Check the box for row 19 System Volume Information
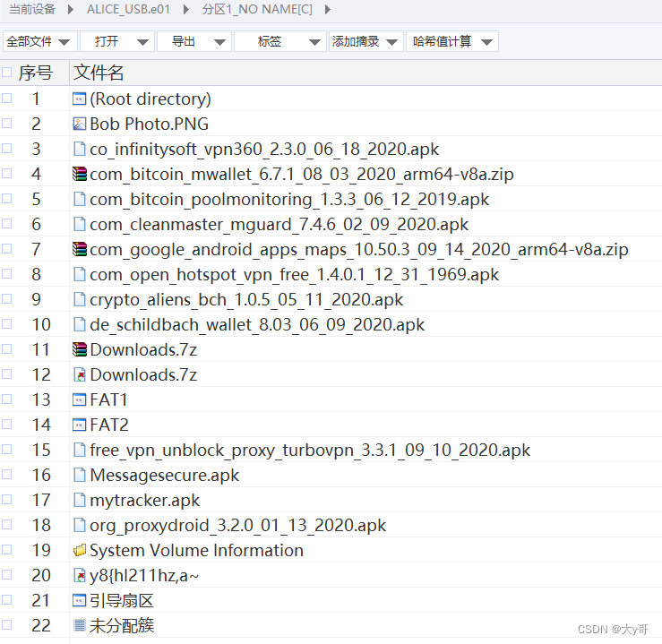Screen dimensions: 662x644 click(x=7, y=549)
